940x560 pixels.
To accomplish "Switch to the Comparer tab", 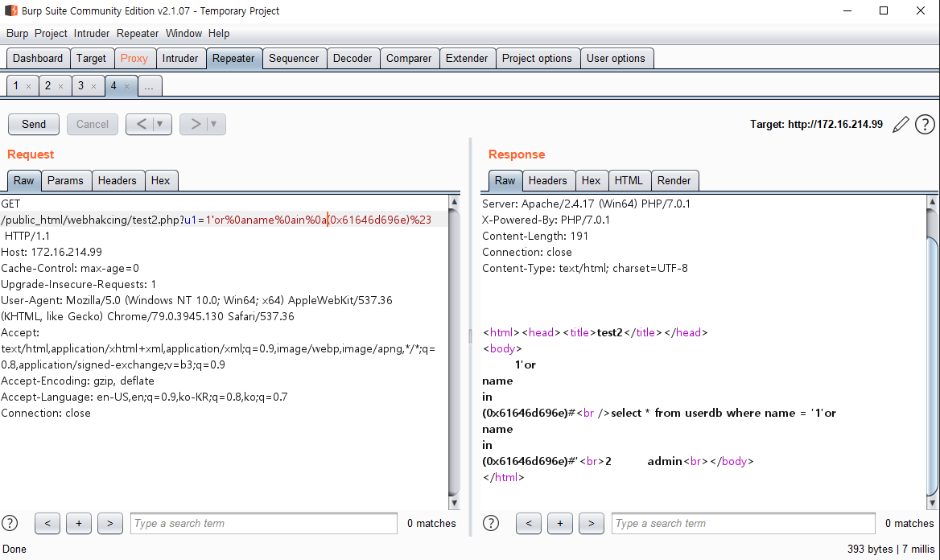I will pos(409,58).
